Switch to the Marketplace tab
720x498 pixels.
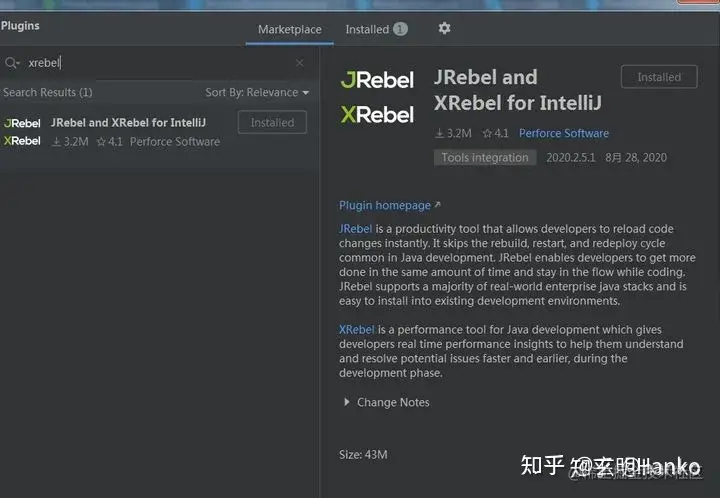pyautogui.click(x=290, y=29)
